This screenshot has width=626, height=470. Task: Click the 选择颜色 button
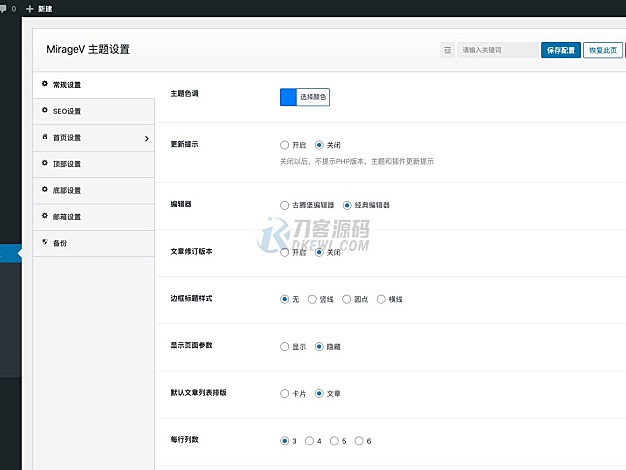tap(313, 97)
